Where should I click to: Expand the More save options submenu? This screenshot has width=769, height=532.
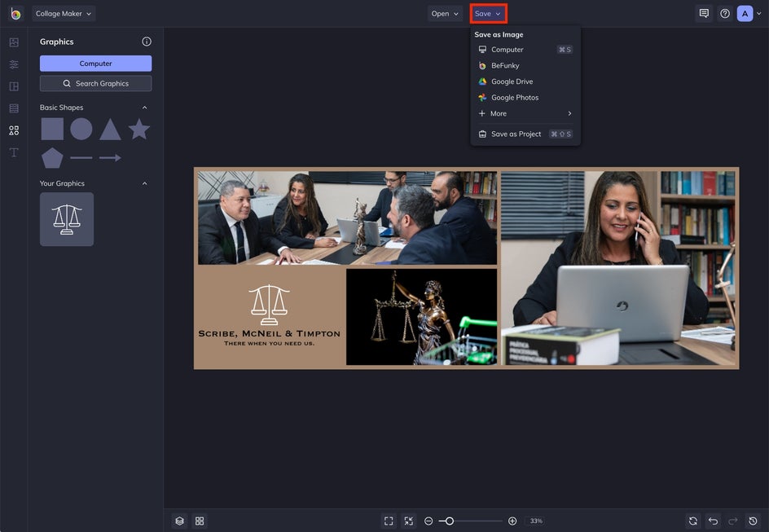[x=525, y=113]
